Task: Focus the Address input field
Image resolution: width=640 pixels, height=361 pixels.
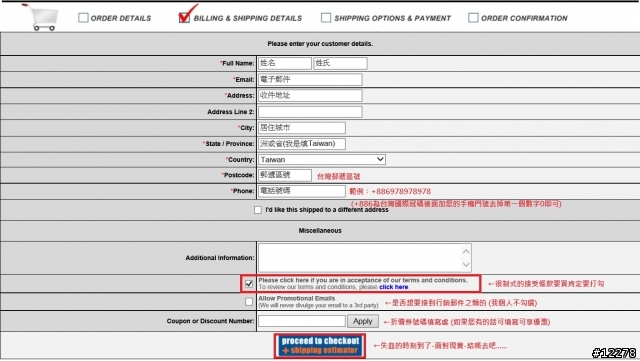Action: 310,95
